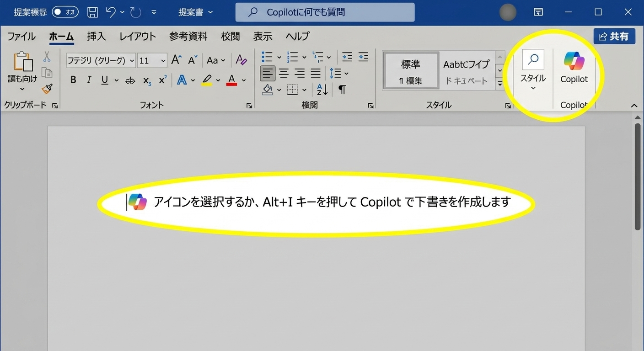Expand the styles gallery More arrow
Image resolution: width=644 pixels, height=351 pixels.
click(499, 83)
